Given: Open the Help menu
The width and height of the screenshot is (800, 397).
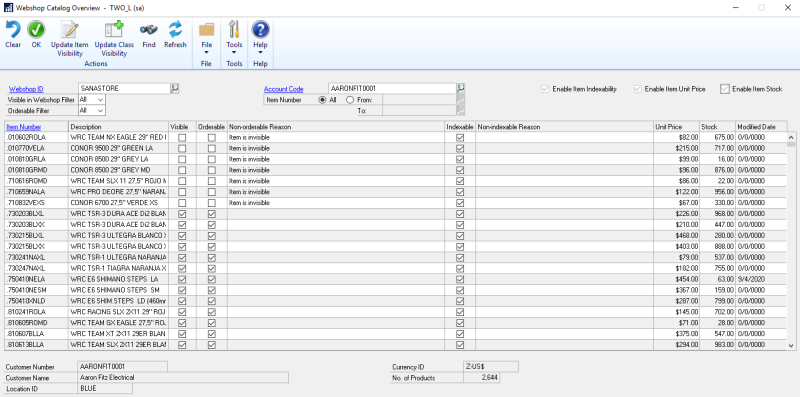Looking at the screenshot, I should coord(260,38).
